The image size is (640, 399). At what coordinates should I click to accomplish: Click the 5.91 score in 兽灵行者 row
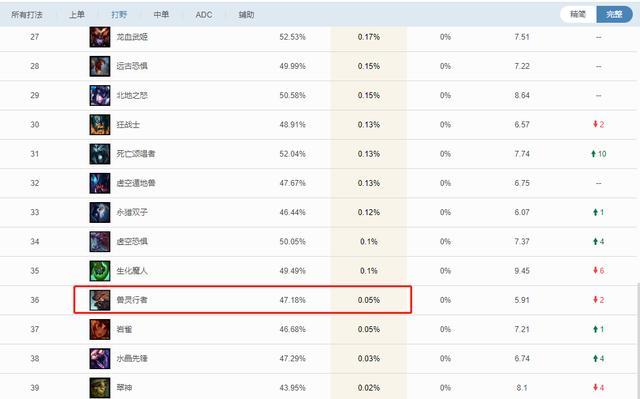click(522, 300)
